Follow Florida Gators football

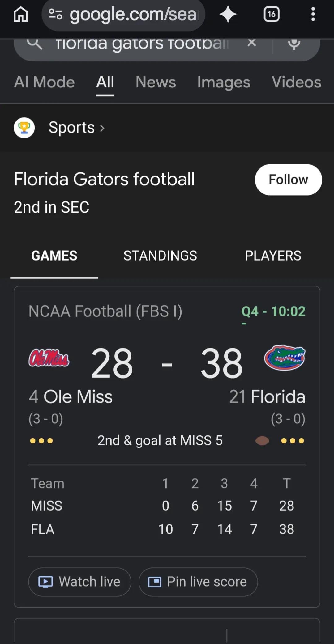[x=288, y=180]
